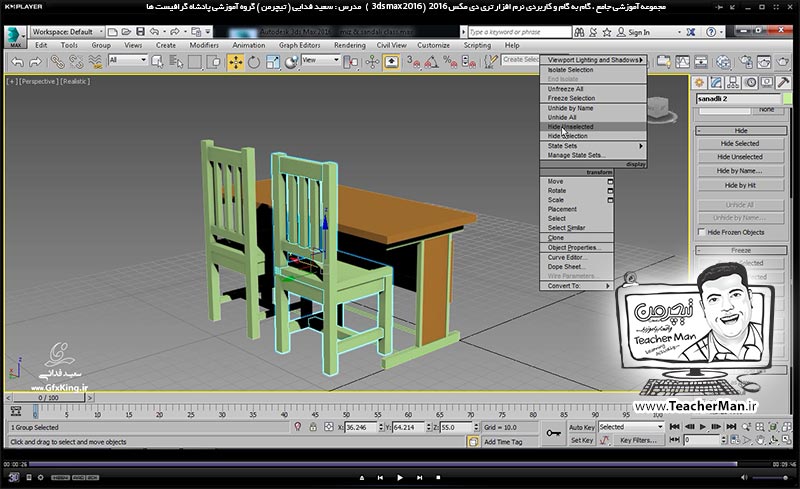Toggle the Selection Lock padlock icon
The height and width of the screenshot is (489, 800).
[x=313, y=427]
